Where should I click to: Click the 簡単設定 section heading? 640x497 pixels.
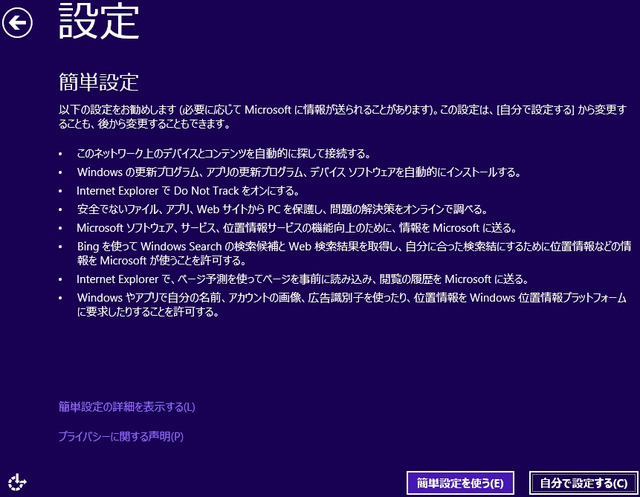tap(99, 82)
